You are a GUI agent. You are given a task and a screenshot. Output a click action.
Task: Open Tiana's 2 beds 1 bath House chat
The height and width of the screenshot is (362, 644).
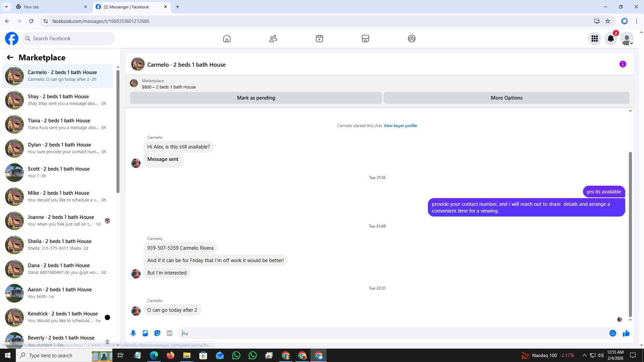coord(58,124)
